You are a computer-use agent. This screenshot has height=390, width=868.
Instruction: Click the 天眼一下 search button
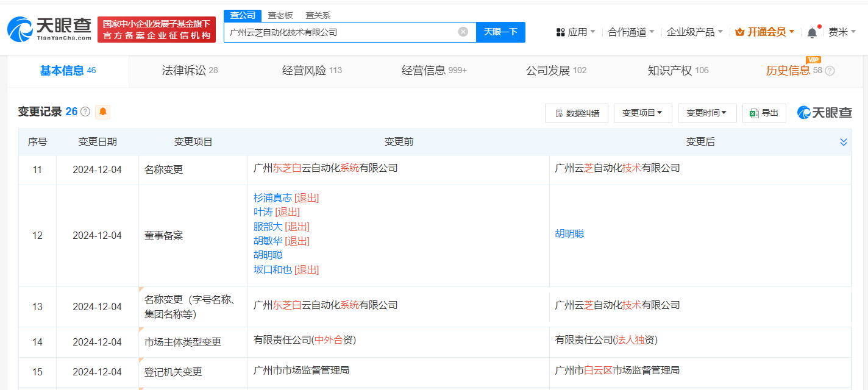click(x=500, y=32)
